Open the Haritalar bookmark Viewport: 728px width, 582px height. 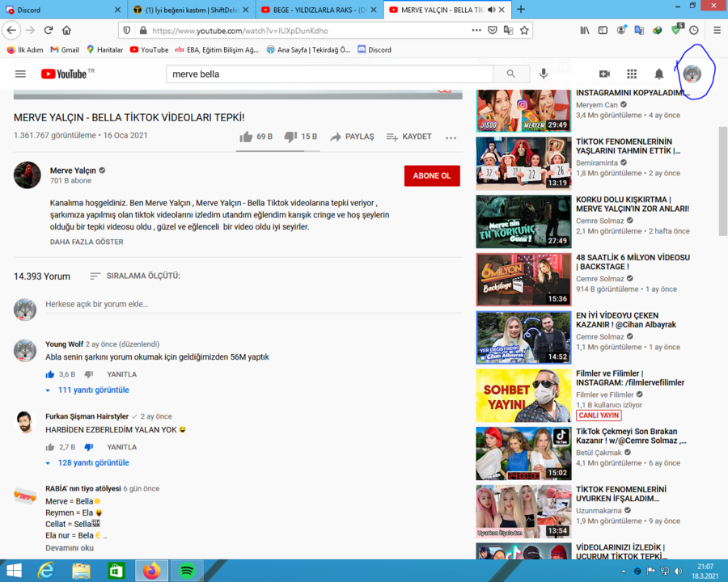pos(105,49)
